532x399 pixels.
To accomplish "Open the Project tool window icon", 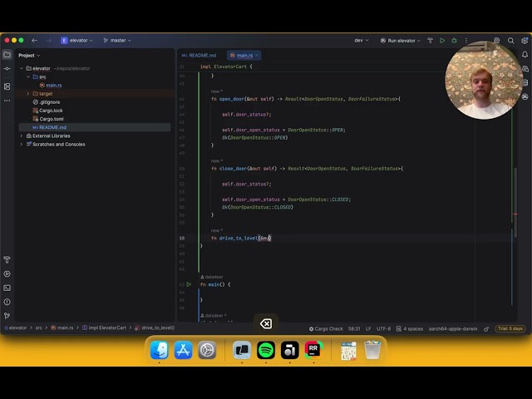I will point(7,55).
